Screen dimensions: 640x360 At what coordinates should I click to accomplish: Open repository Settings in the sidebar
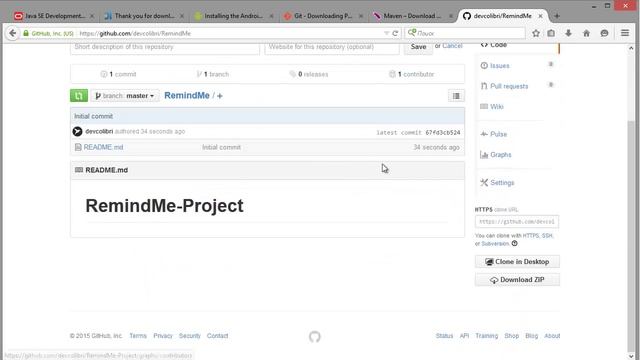[x=502, y=182]
